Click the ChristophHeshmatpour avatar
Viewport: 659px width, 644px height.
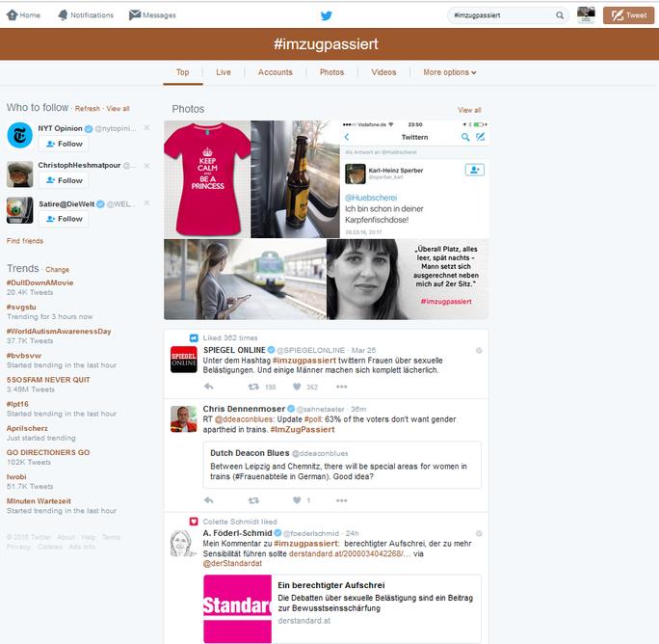tap(20, 174)
